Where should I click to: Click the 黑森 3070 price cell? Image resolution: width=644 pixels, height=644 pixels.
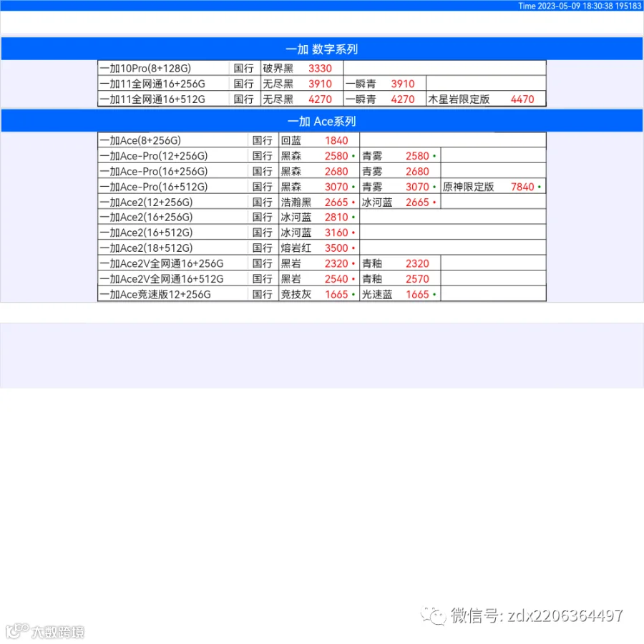[319, 187]
